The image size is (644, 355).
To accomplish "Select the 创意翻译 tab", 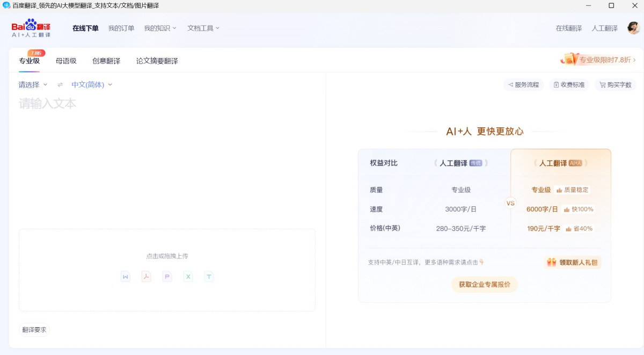I will (x=106, y=61).
